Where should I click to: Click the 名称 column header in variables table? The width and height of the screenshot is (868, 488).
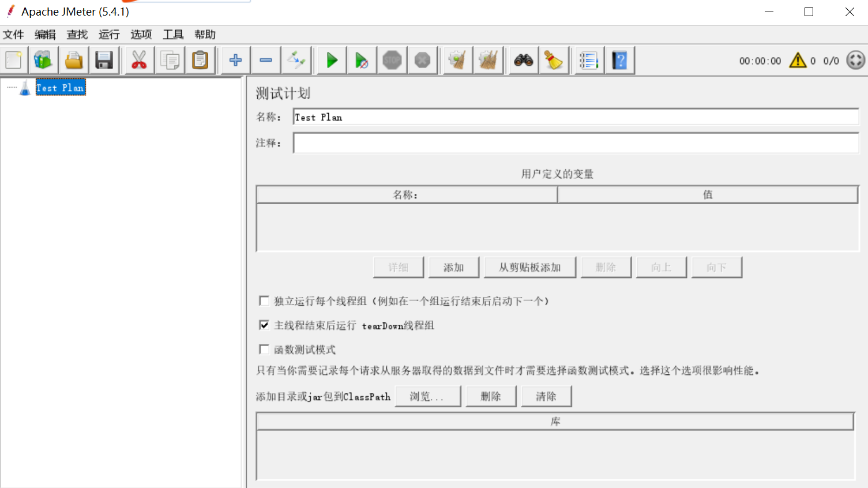407,194
